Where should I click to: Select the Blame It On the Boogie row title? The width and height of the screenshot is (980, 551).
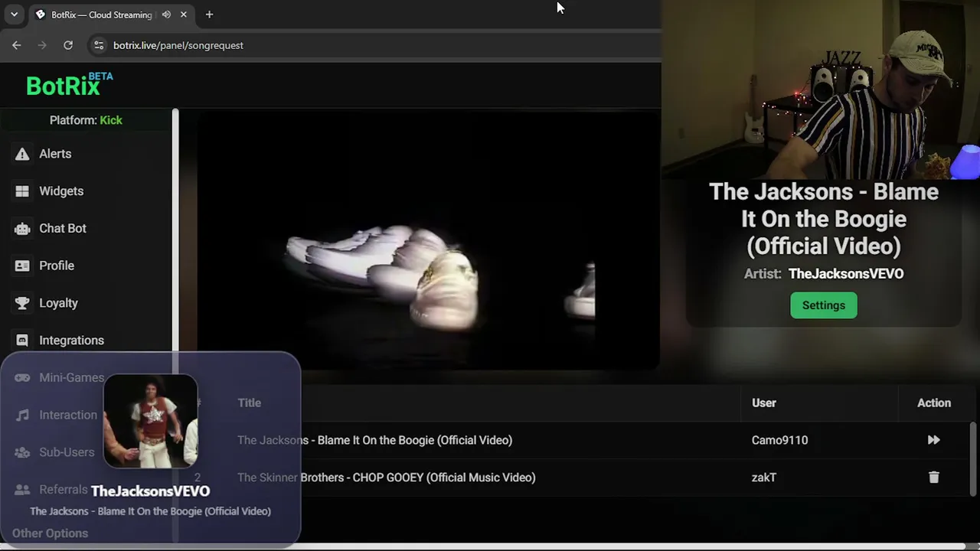click(x=374, y=440)
